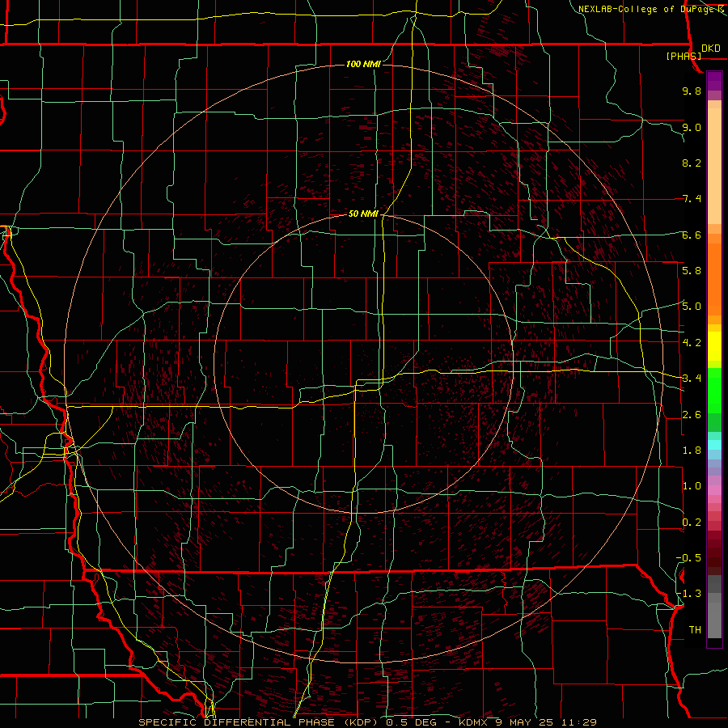Click the '3.4' color scale value
This screenshot has width=728, height=728.
point(692,379)
